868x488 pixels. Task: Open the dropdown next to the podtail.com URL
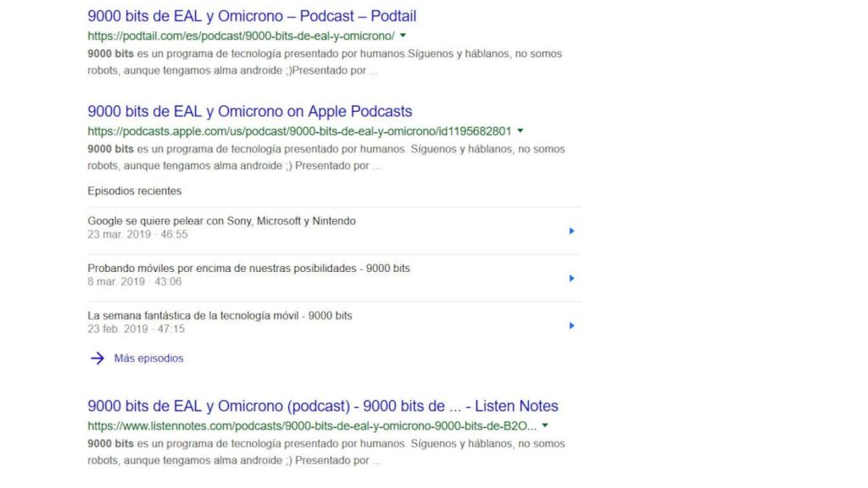pyautogui.click(x=401, y=36)
